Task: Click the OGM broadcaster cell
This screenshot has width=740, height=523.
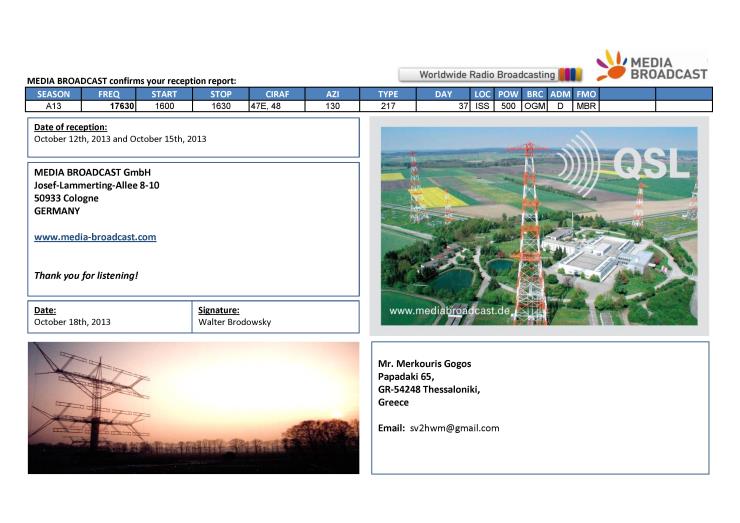Action: [x=535, y=106]
